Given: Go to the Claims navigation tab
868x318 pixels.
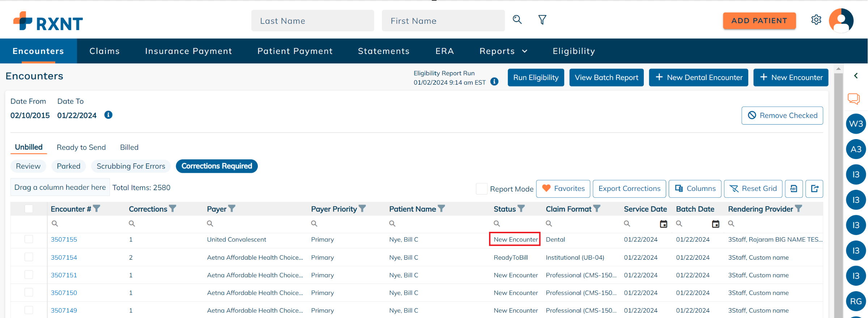Looking at the screenshot, I should click(105, 51).
